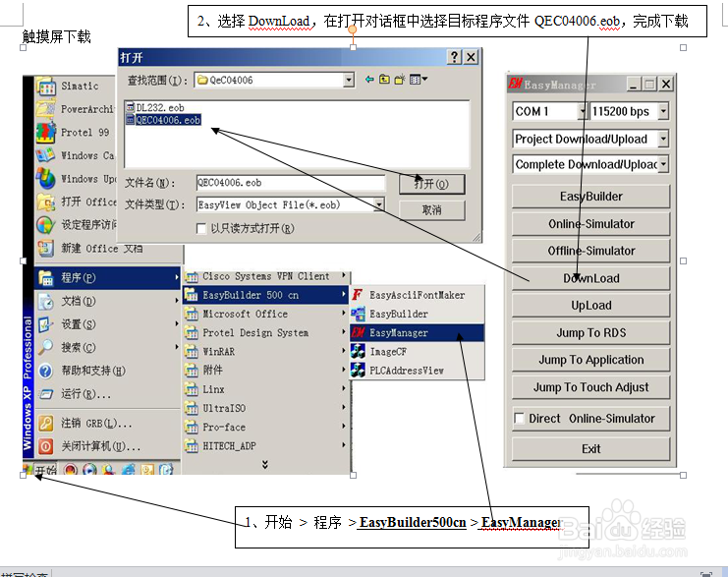Click the EasyAsciiFontMaker F icon

pyautogui.click(x=358, y=295)
